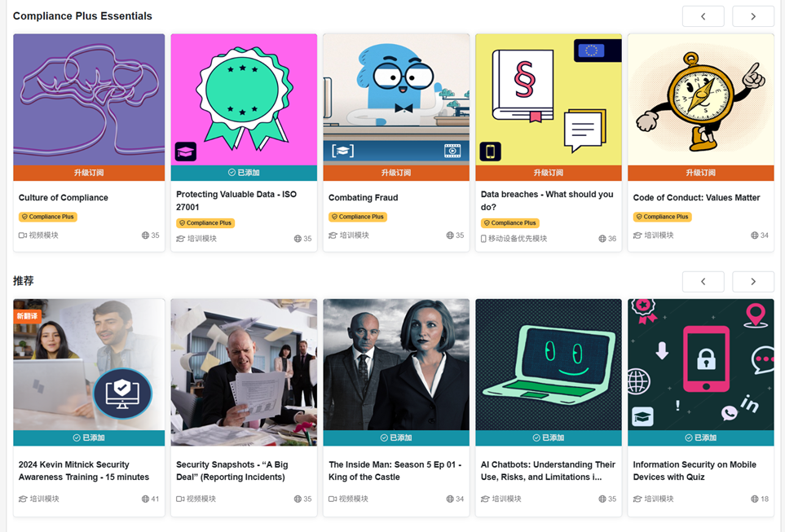
Task: Click 新翻译 badge on Kevin Mitnick thumbnail
Action: 27,316
